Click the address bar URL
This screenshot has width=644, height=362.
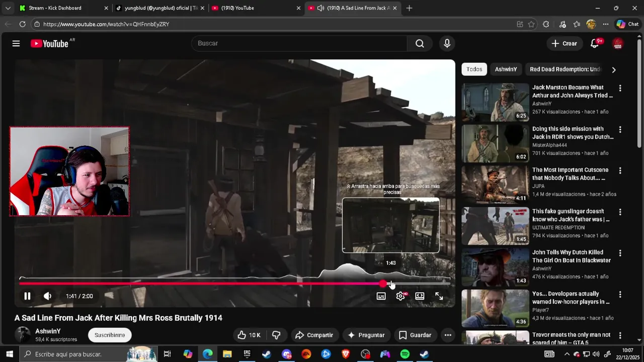click(x=106, y=24)
